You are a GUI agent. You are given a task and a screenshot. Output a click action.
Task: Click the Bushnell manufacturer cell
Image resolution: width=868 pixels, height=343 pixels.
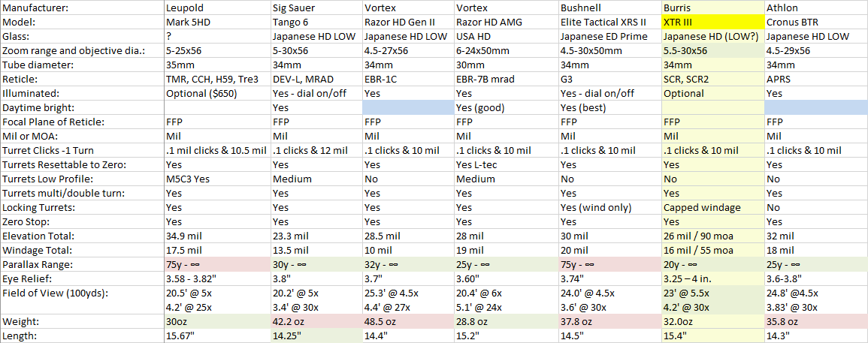[x=610, y=9]
